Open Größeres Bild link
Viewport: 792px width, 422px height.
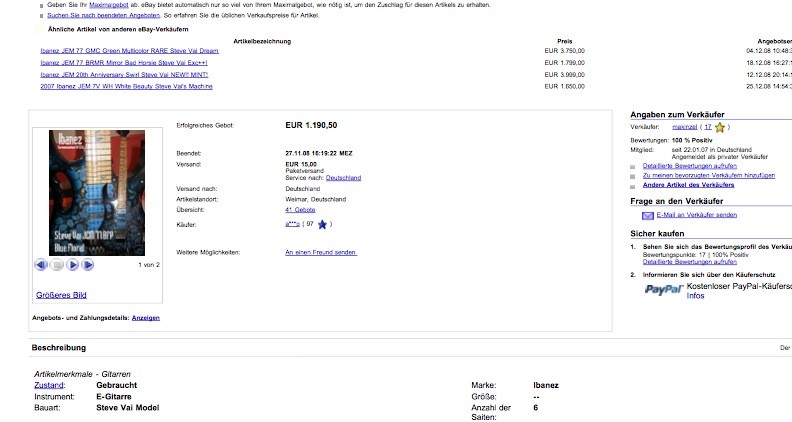pyautogui.click(x=61, y=295)
